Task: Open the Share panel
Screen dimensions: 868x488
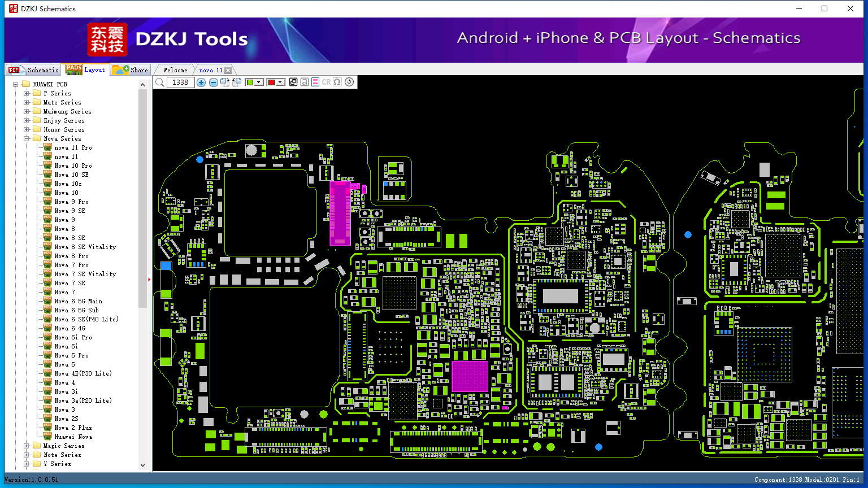Action: [x=131, y=69]
